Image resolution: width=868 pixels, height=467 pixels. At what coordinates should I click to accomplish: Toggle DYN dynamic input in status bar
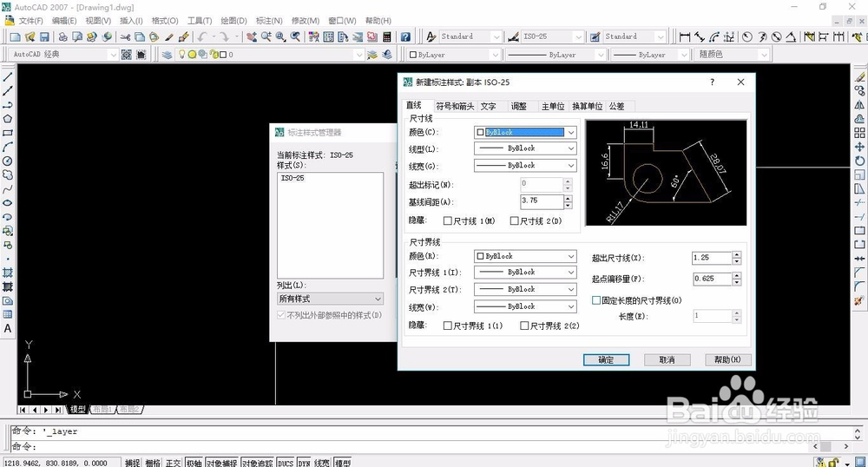[304, 463]
